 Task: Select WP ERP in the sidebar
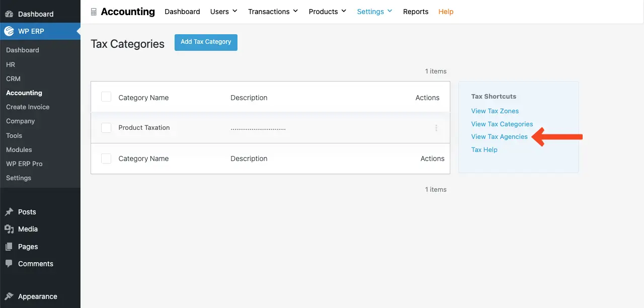40,31
